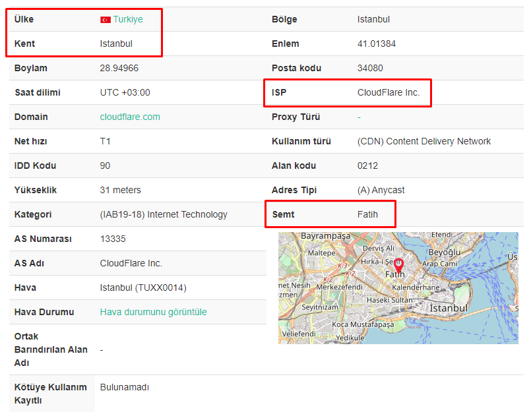Select latitude value 41.01384
This screenshot has height=420, width=531.
[x=376, y=44]
